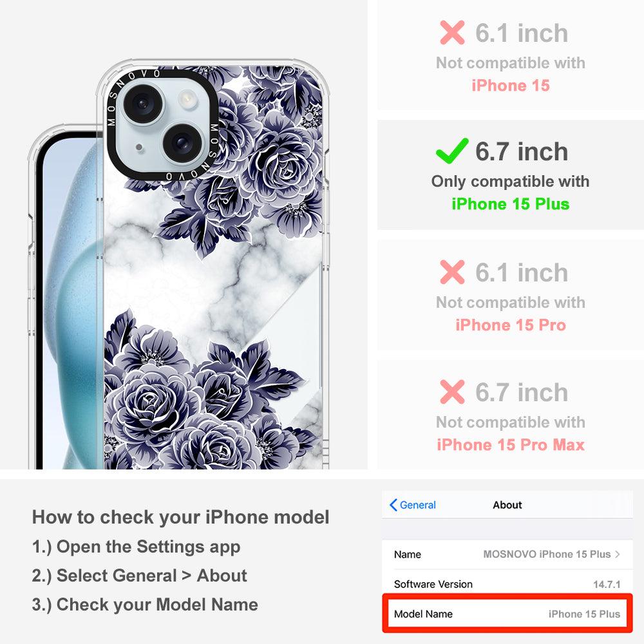Click the green checkmark beside 6.7 inch

pos(452,151)
